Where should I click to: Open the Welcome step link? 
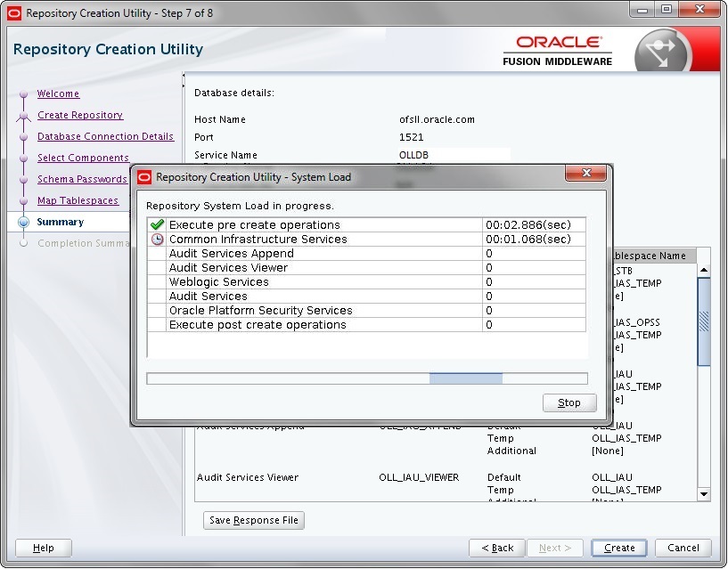click(58, 93)
